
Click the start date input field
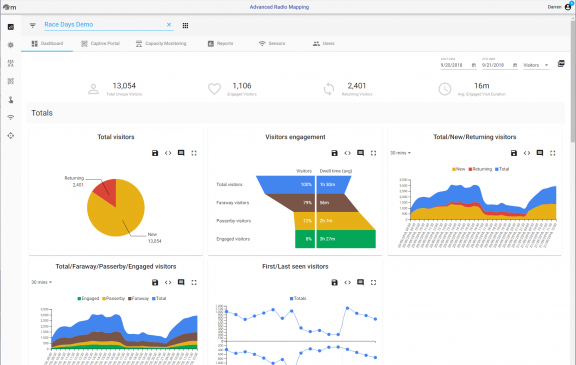(455, 65)
